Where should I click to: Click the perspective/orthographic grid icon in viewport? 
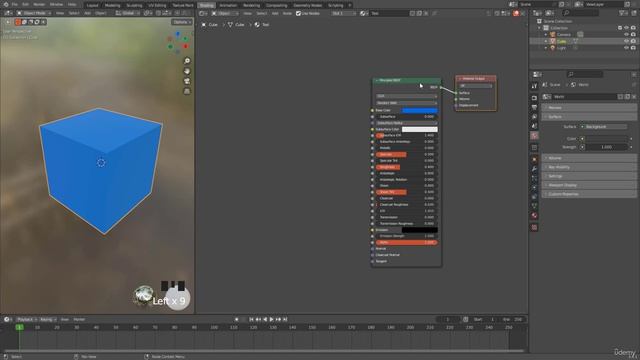coord(187,91)
